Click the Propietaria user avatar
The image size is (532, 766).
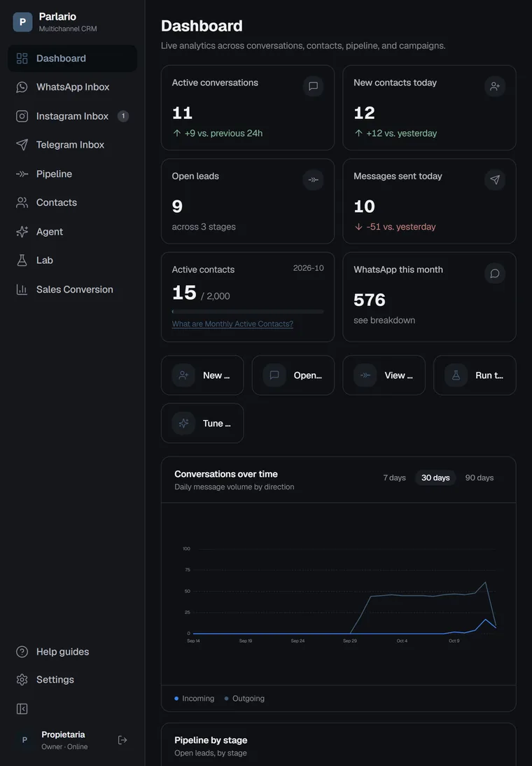point(24,740)
